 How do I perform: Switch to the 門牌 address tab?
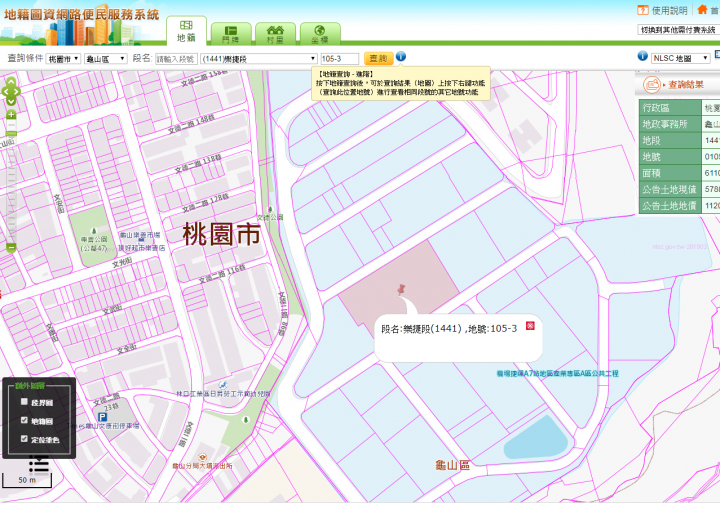(231, 34)
